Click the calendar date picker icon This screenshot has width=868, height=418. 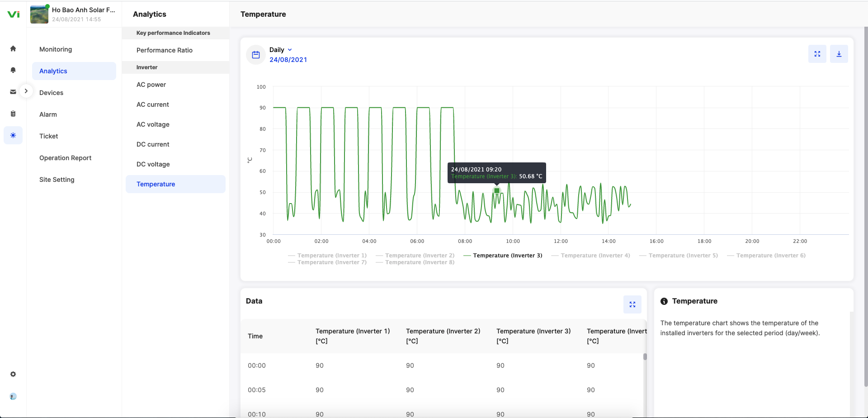pos(256,55)
